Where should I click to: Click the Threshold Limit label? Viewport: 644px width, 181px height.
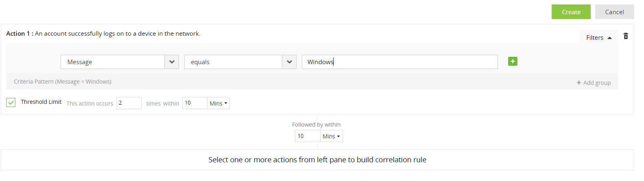[41, 102]
